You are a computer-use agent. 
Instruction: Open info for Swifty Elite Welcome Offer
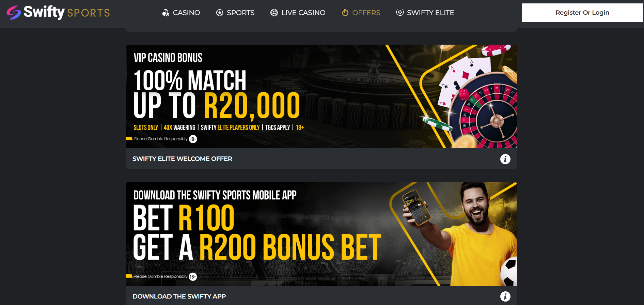click(505, 159)
